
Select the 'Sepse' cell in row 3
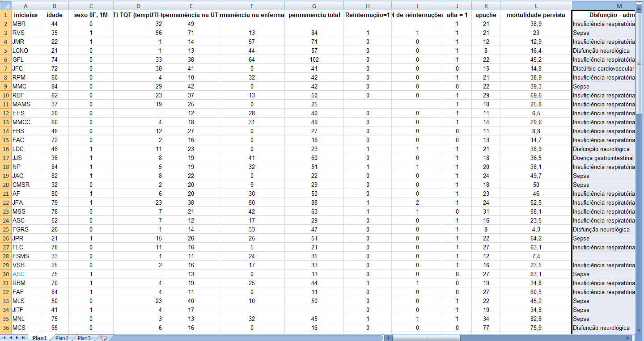point(603,33)
